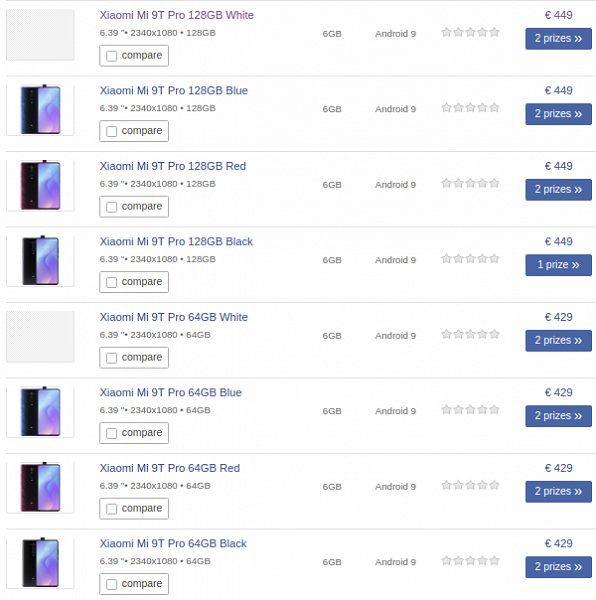Show 2 prizes for Mi 9T Pro 128GB Blue
This screenshot has height=600, width=596.
(x=558, y=114)
